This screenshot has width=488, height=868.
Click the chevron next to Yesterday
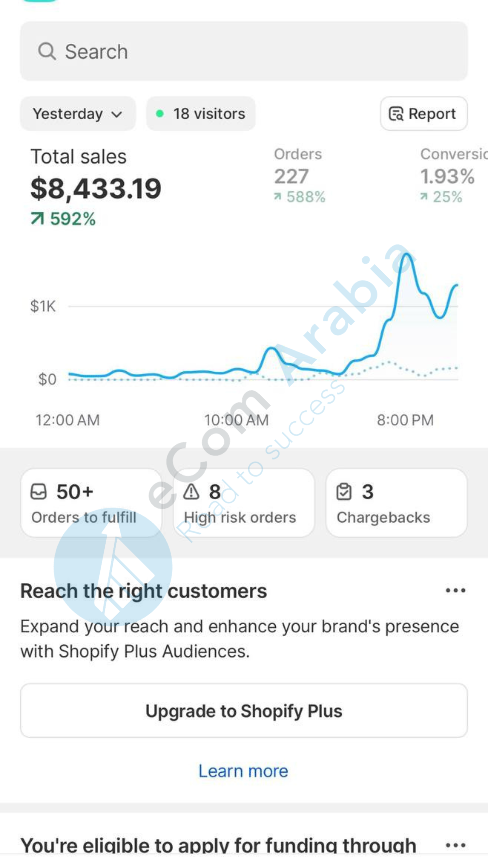[117, 115]
